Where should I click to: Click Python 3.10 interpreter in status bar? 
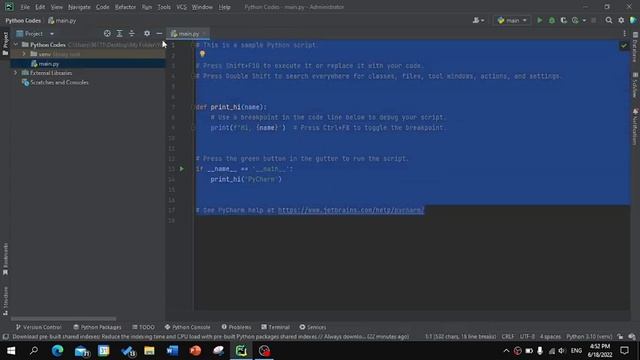pos(589,337)
